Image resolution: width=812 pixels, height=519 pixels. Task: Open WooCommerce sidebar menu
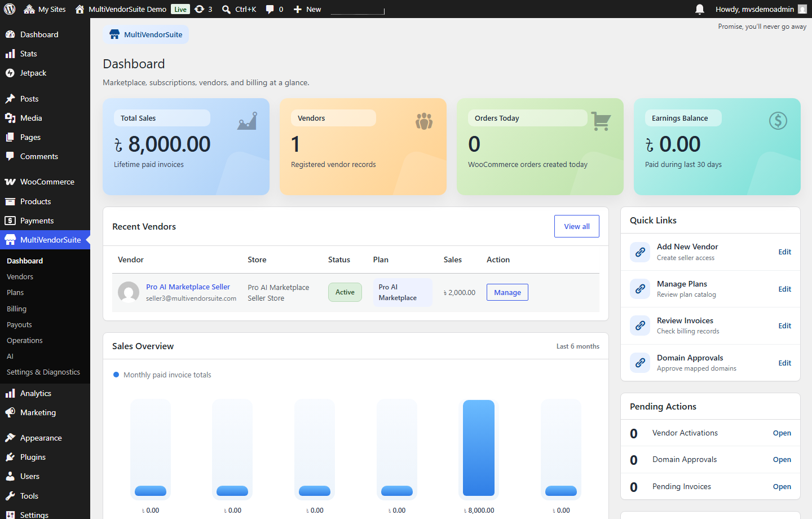pyautogui.click(x=45, y=182)
